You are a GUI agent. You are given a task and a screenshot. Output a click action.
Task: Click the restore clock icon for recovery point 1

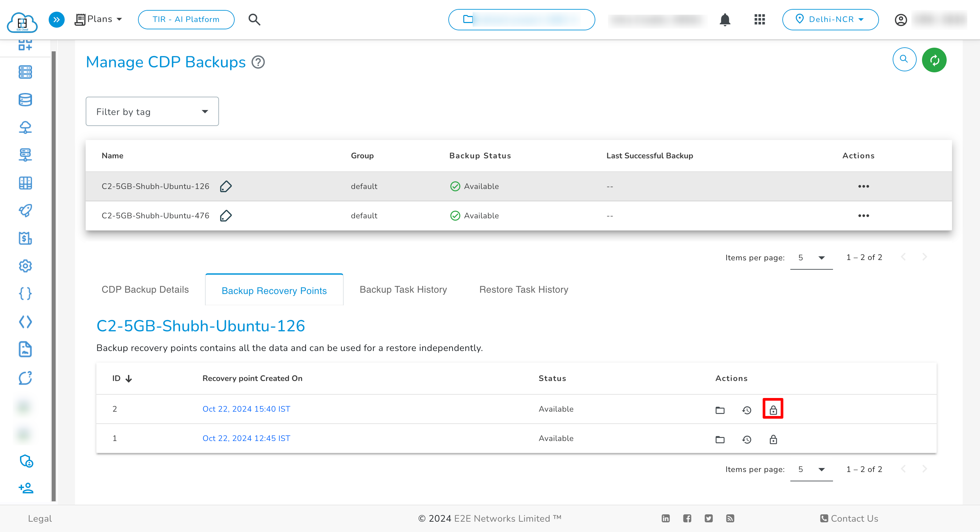pos(746,439)
